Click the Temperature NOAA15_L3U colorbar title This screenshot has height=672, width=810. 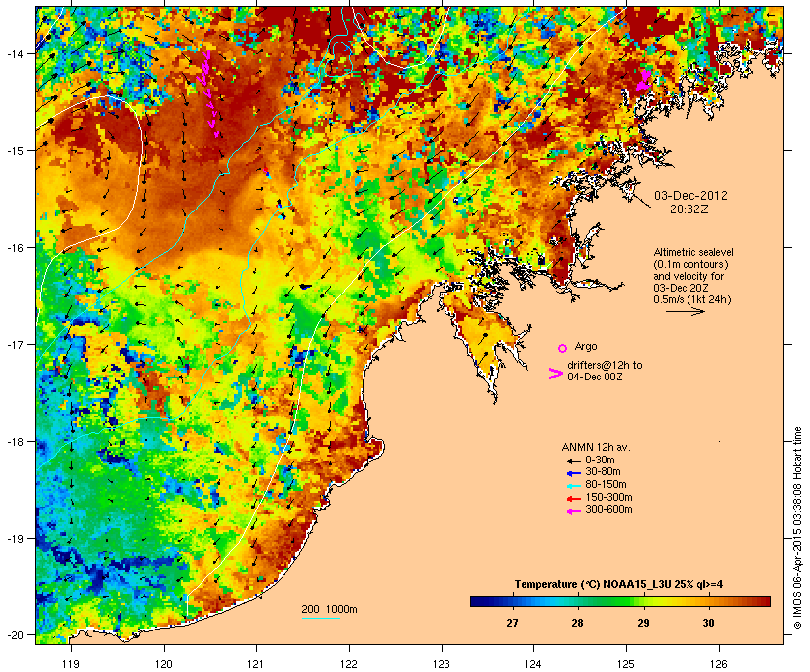pos(619,585)
